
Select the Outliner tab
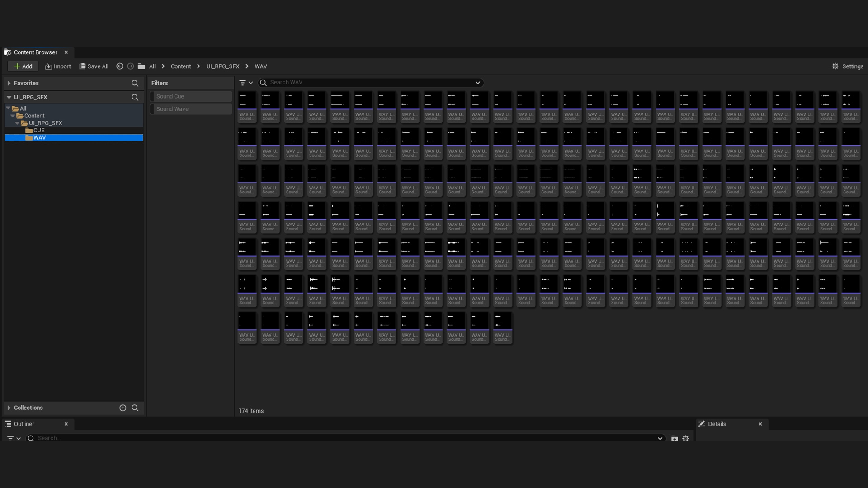point(25,424)
